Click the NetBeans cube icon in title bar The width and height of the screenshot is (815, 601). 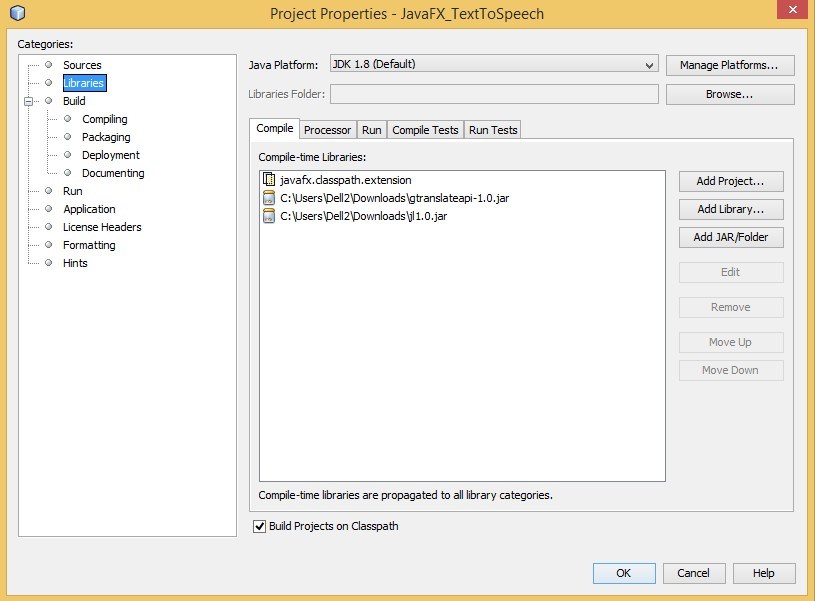[x=17, y=13]
